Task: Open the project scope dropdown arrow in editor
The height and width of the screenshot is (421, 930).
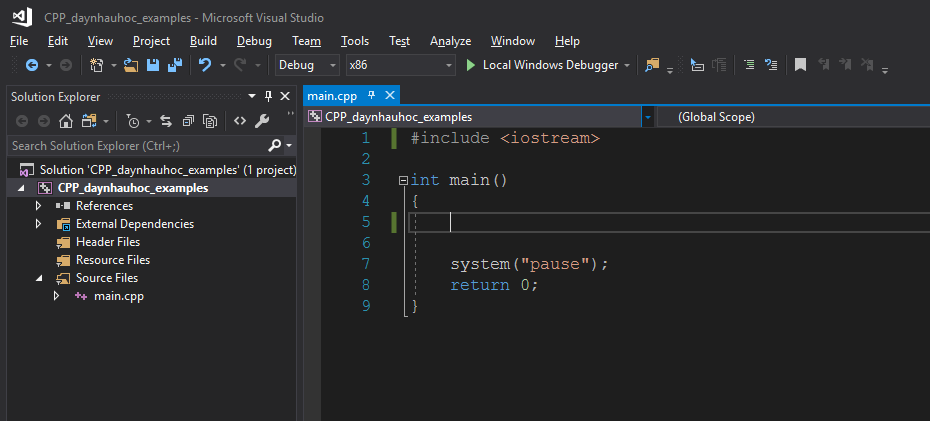Action: (x=648, y=117)
